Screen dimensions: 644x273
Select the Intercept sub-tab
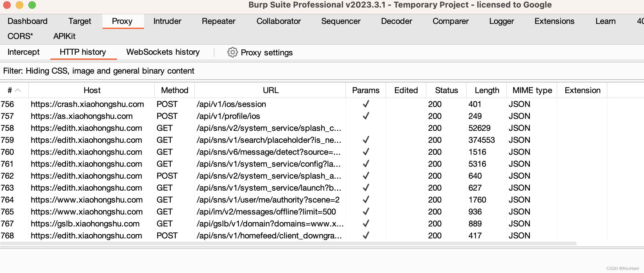coord(24,52)
